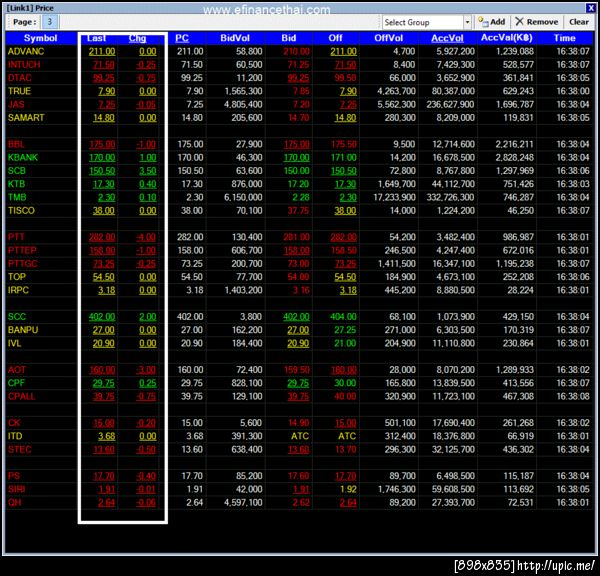Viewport: 600px width, 576px height.
Task: Click the AccVal(K฿) column header
Action: click(507, 38)
